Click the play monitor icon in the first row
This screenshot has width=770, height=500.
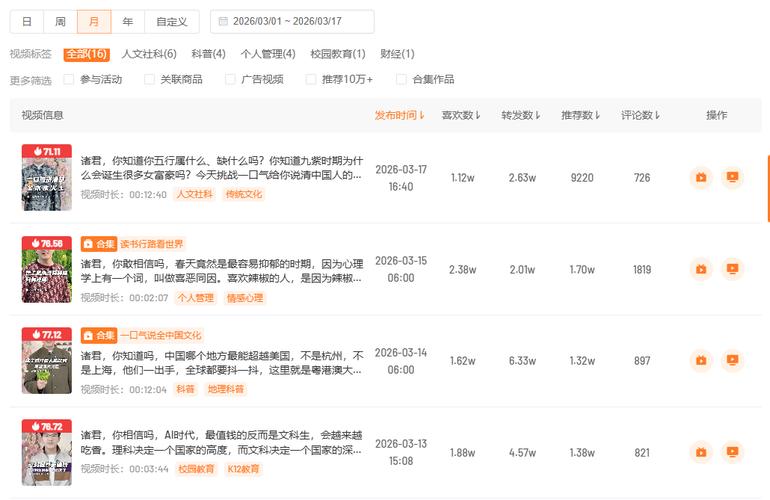point(733,178)
